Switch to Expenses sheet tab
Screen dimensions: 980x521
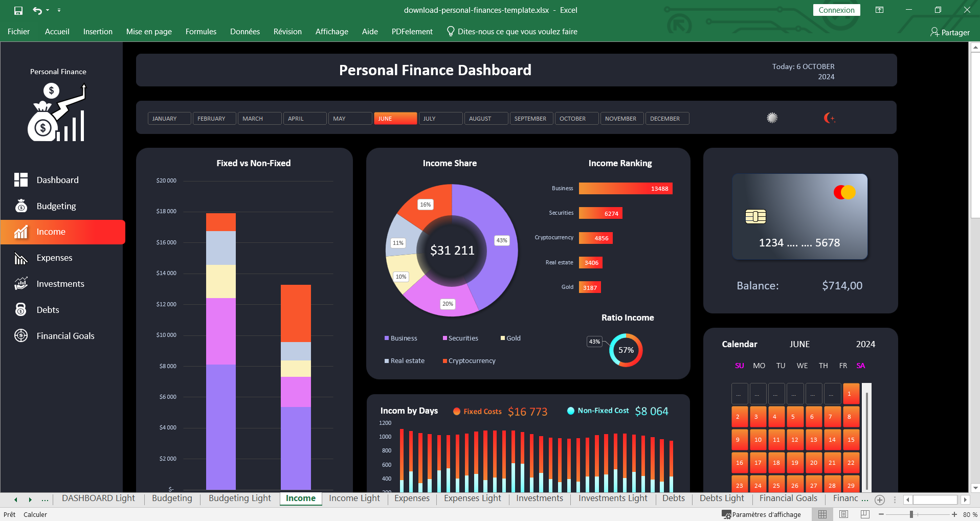tap(412, 499)
